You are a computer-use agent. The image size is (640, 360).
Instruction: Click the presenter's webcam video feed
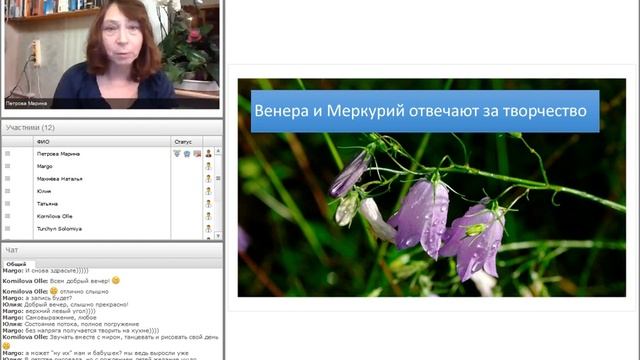(112, 54)
